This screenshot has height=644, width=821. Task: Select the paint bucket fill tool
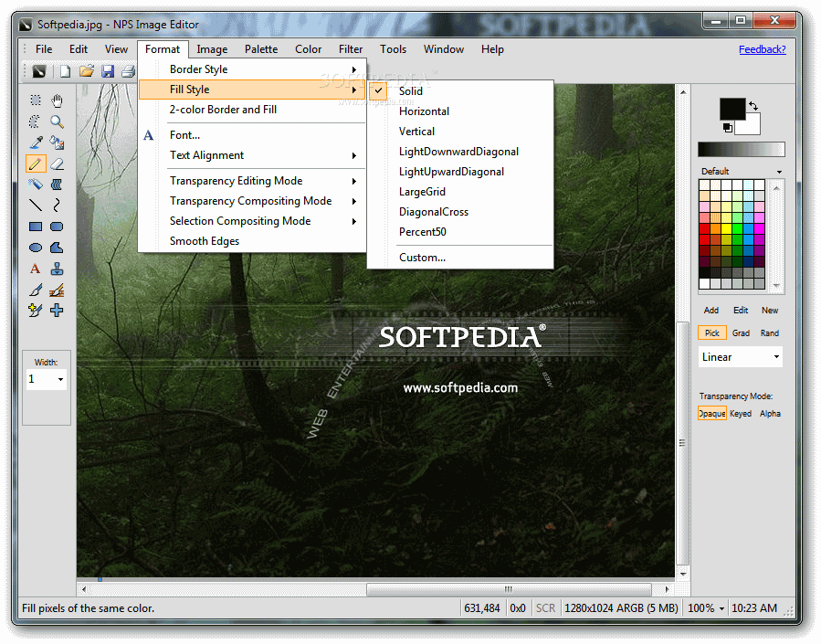(x=57, y=143)
